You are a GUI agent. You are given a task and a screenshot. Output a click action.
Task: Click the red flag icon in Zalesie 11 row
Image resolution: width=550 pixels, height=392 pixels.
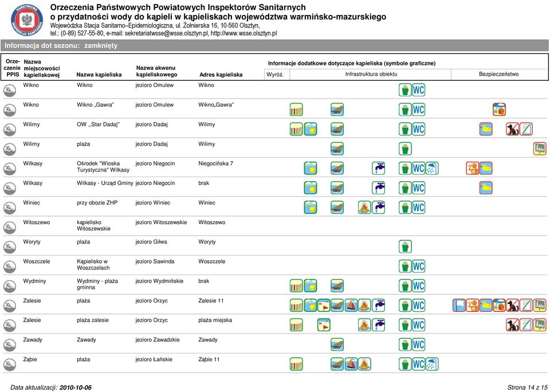[x=324, y=305]
